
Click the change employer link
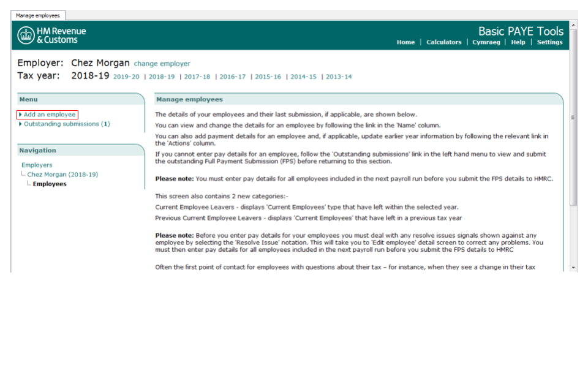[162, 64]
